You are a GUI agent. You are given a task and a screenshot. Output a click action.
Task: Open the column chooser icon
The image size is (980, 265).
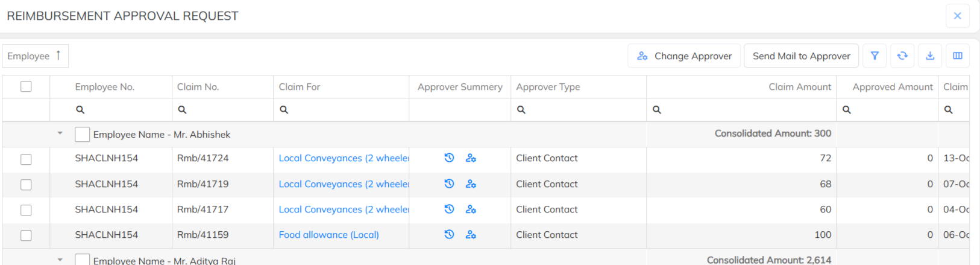958,56
